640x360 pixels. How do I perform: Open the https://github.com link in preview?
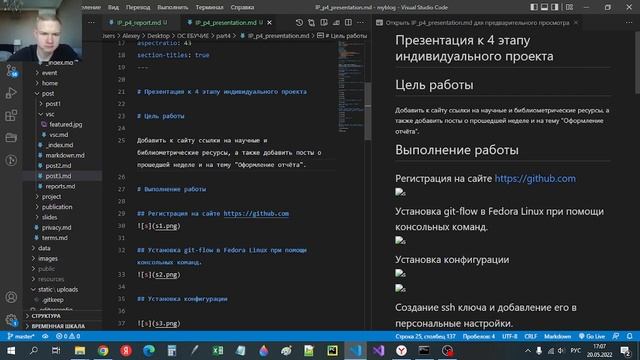pyautogui.click(x=535, y=178)
